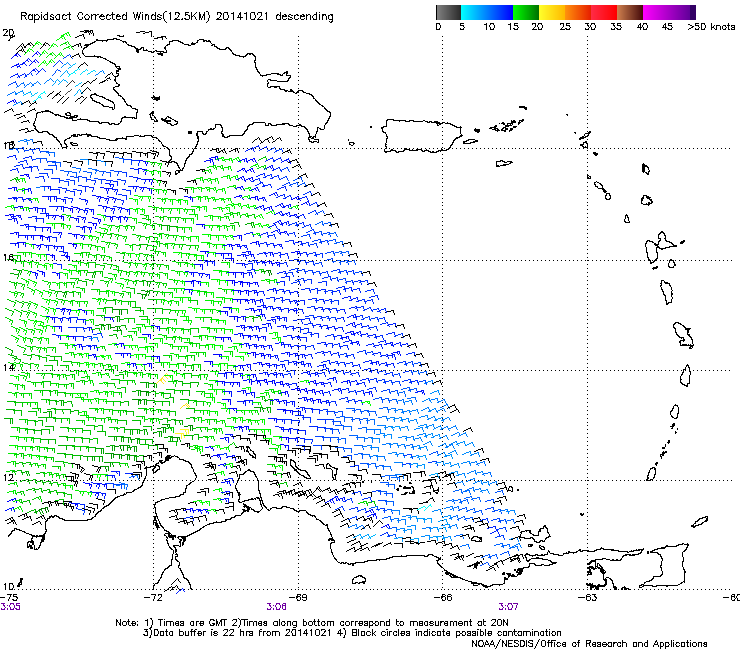Click the yellow wind barb near 14N
740x650 pixels.
tap(164, 379)
